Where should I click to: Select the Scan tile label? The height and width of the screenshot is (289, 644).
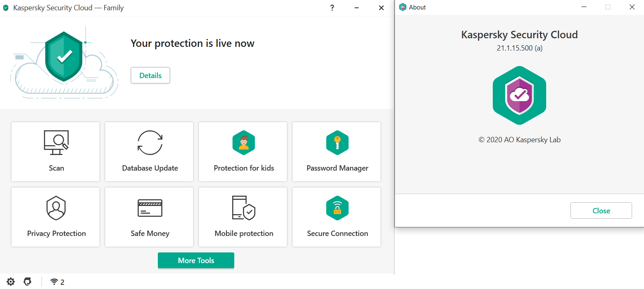click(x=56, y=168)
